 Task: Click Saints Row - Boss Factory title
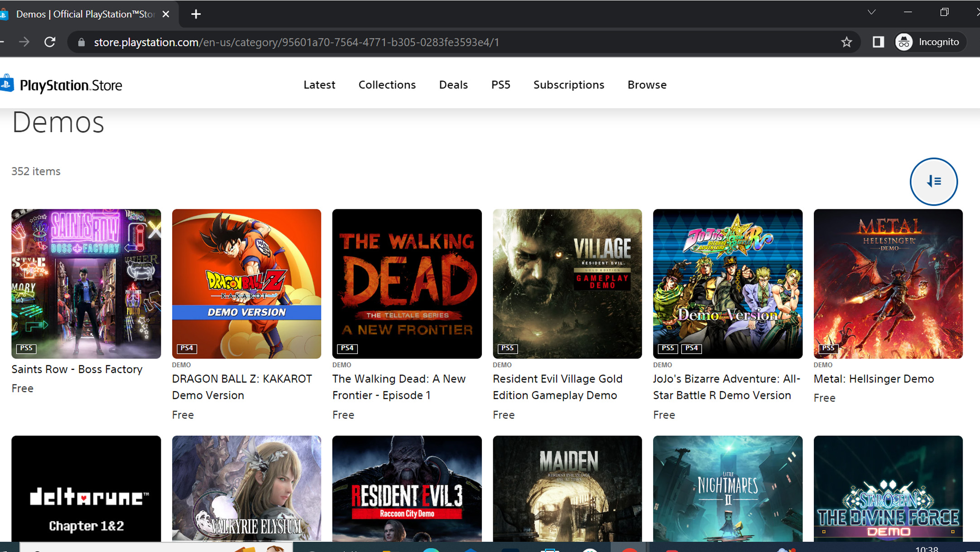[77, 369]
